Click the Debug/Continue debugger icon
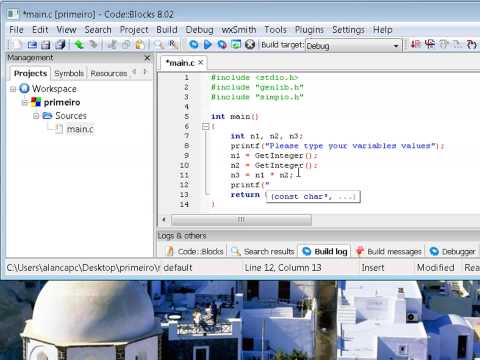 pos(415,44)
